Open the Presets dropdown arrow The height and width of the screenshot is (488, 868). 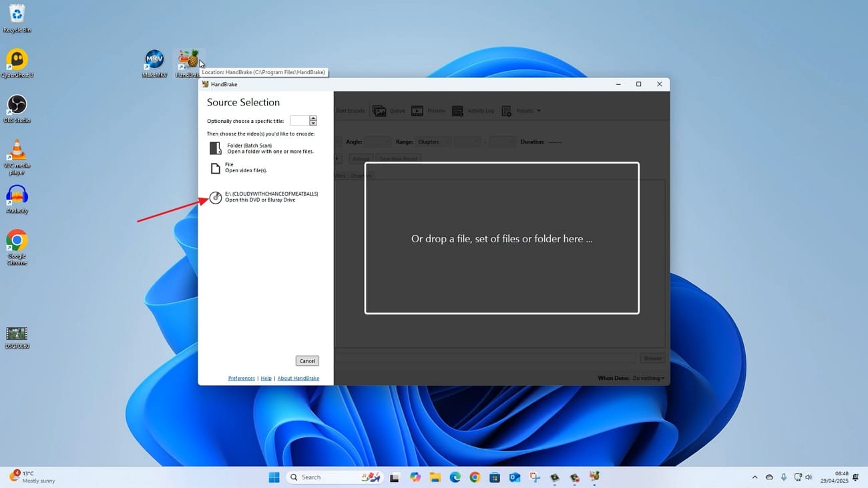(538, 110)
